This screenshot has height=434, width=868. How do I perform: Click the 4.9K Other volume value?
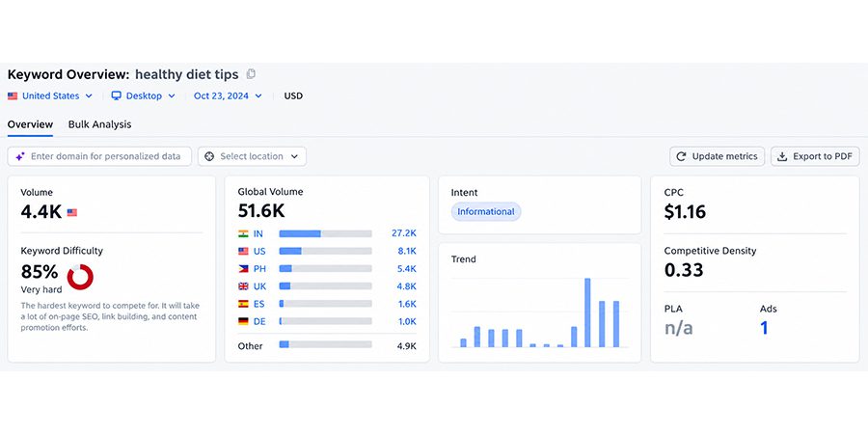click(407, 346)
